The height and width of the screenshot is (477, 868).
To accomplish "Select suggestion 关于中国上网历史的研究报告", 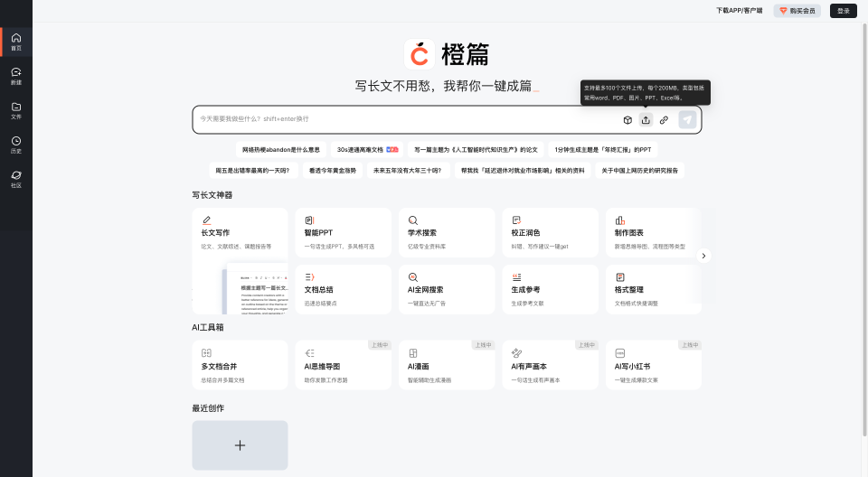I will point(640,171).
